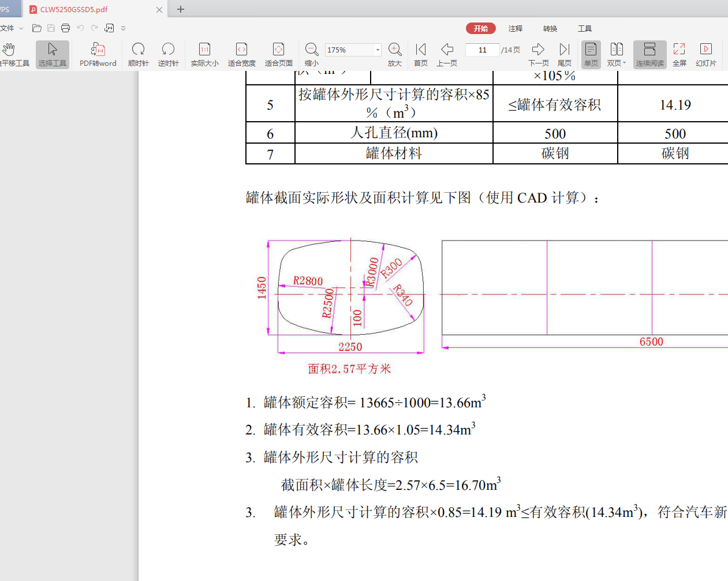This screenshot has height=581, width=728.
Task: Activate the 选择工具 selection tool
Action: (x=52, y=54)
